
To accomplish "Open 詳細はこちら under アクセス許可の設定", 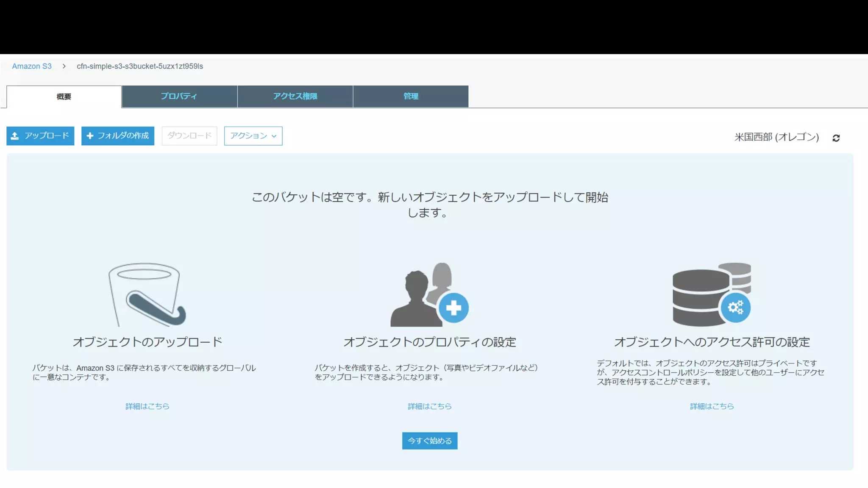I will (712, 406).
